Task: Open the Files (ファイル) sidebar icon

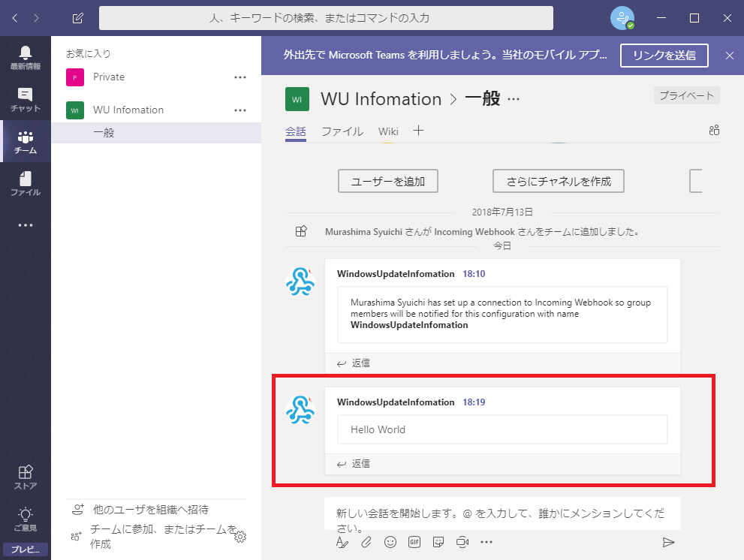Action: click(x=26, y=183)
